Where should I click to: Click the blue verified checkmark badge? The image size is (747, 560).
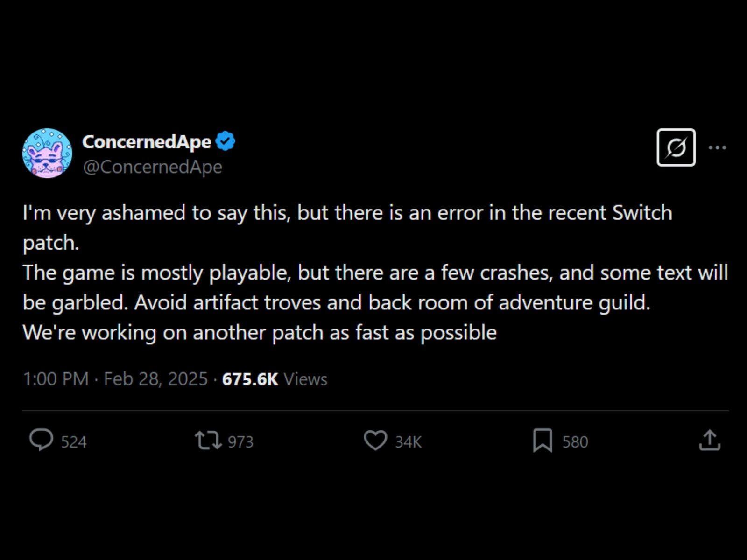(x=226, y=141)
